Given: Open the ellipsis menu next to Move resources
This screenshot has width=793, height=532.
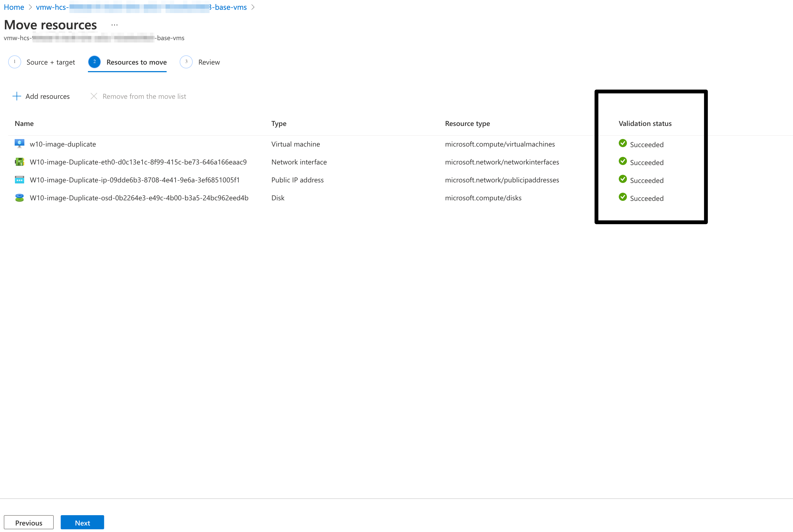Looking at the screenshot, I should [x=114, y=25].
